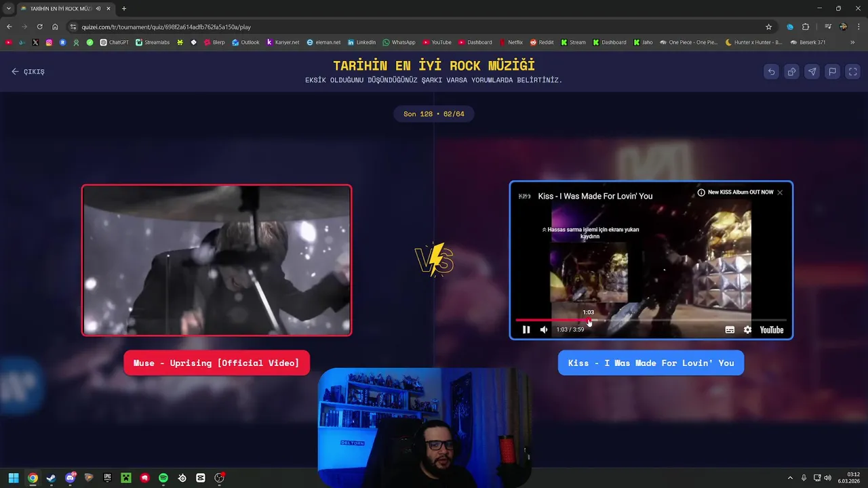Open CapCut from the taskbar

tap(201, 478)
